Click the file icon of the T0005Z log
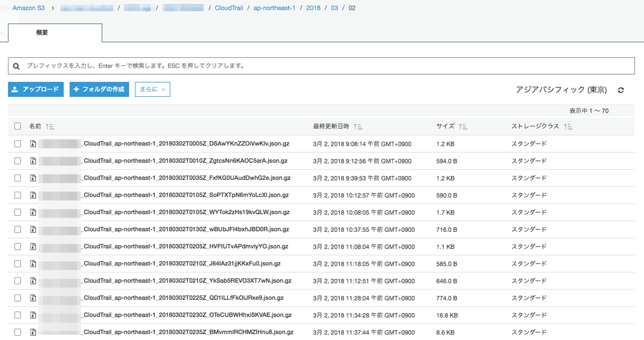Screen dimensions: 644x340 [x=33, y=144]
